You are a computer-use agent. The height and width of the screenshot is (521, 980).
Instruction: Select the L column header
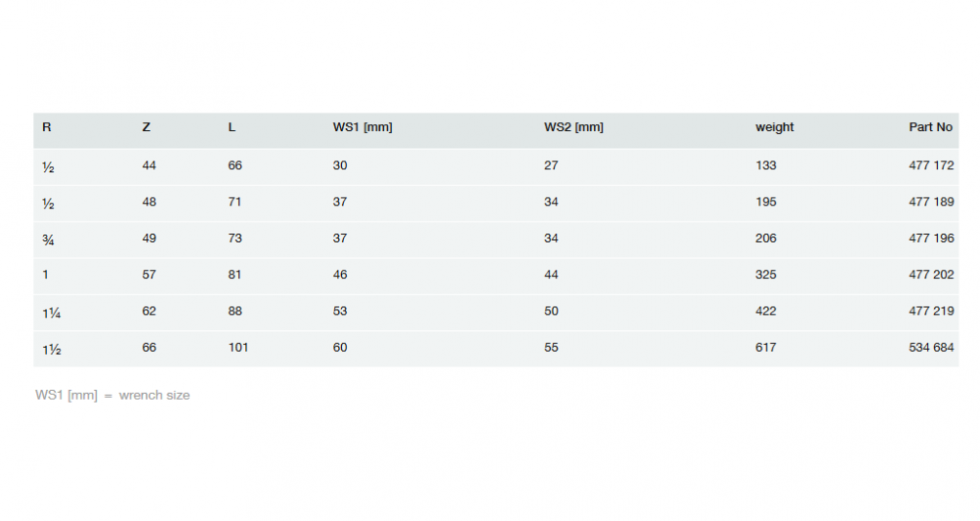231,127
